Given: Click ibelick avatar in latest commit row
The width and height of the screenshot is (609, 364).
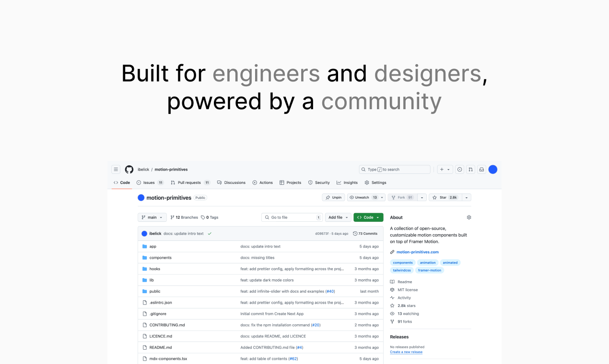Looking at the screenshot, I should pyautogui.click(x=144, y=234).
